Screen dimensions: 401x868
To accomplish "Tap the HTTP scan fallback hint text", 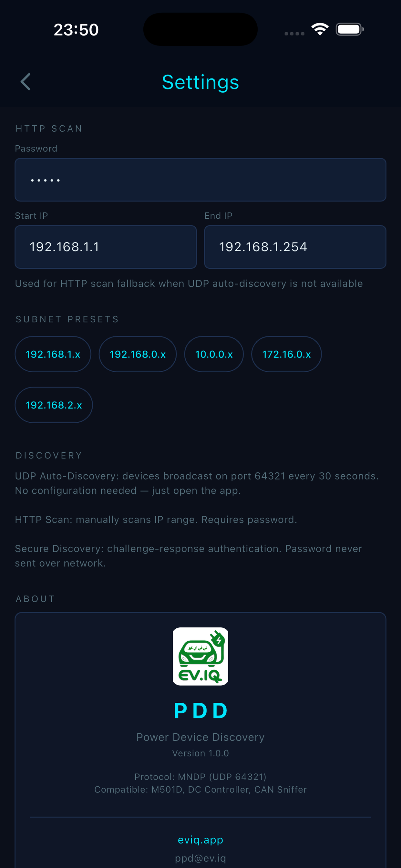I will [x=189, y=284].
